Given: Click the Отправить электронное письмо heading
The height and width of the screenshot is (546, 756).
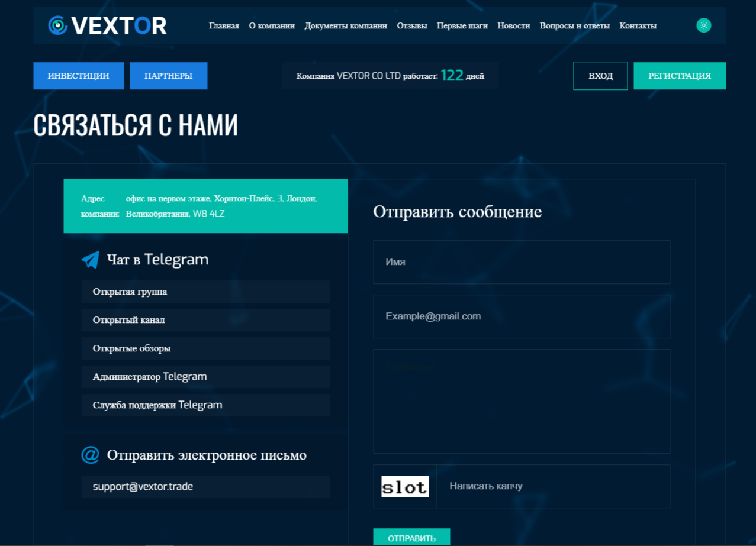Looking at the screenshot, I should pos(207,455).
